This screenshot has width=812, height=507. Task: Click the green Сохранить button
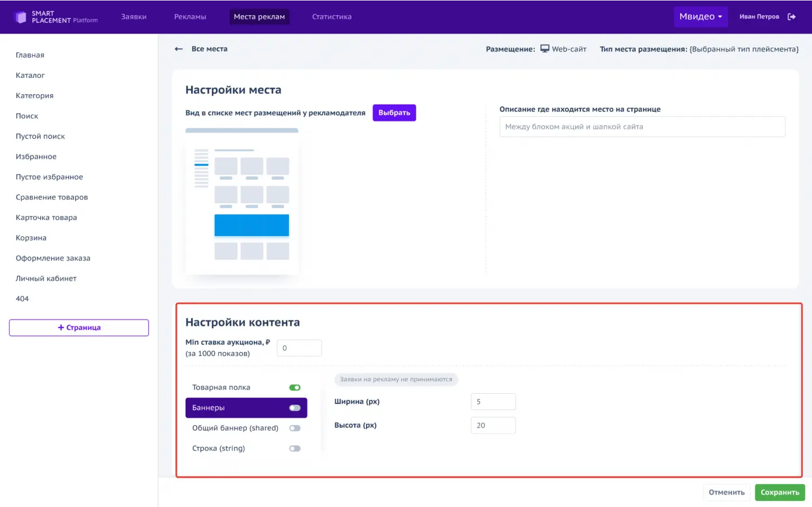click(x=780, y=492)
